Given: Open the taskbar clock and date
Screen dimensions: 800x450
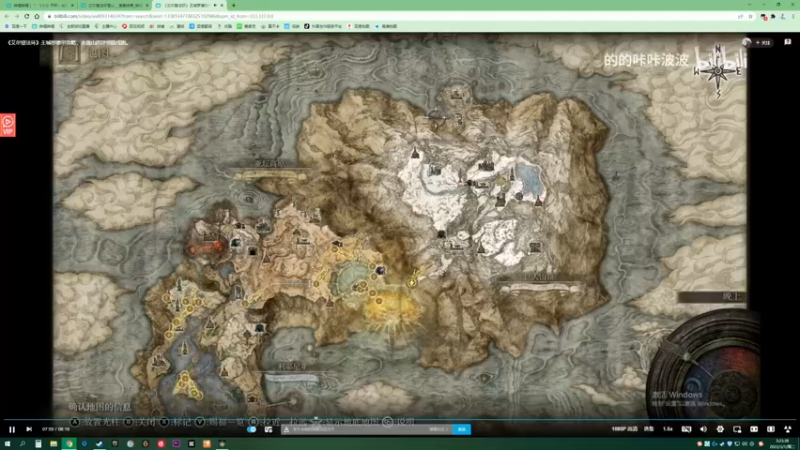Looking at the screenshot, I should point(781,444).
